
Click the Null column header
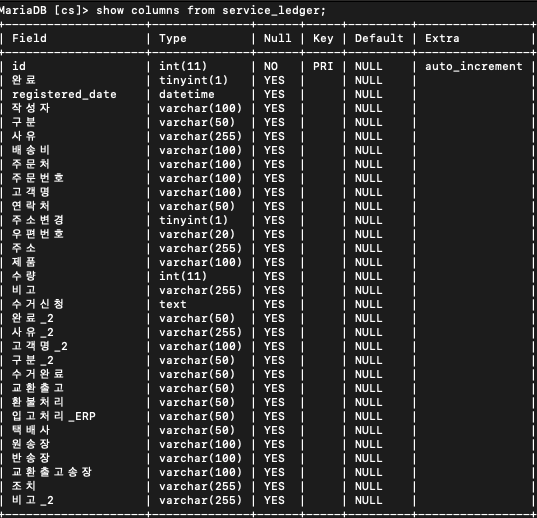click(278, 38)
